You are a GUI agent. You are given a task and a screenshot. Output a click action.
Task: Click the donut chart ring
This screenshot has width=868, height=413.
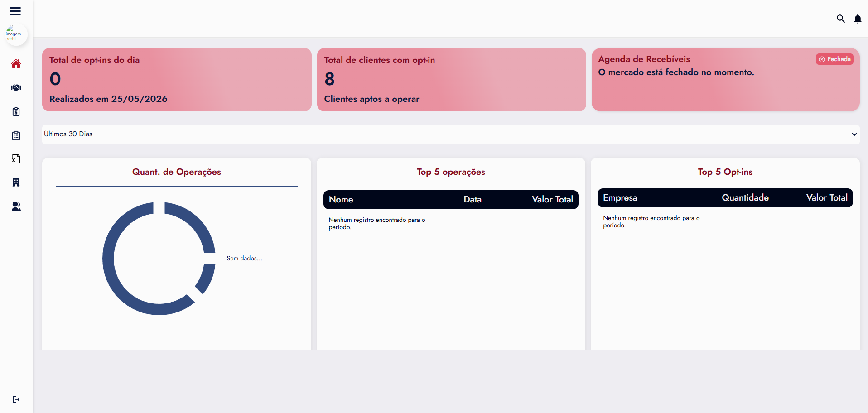pos(108,259)
